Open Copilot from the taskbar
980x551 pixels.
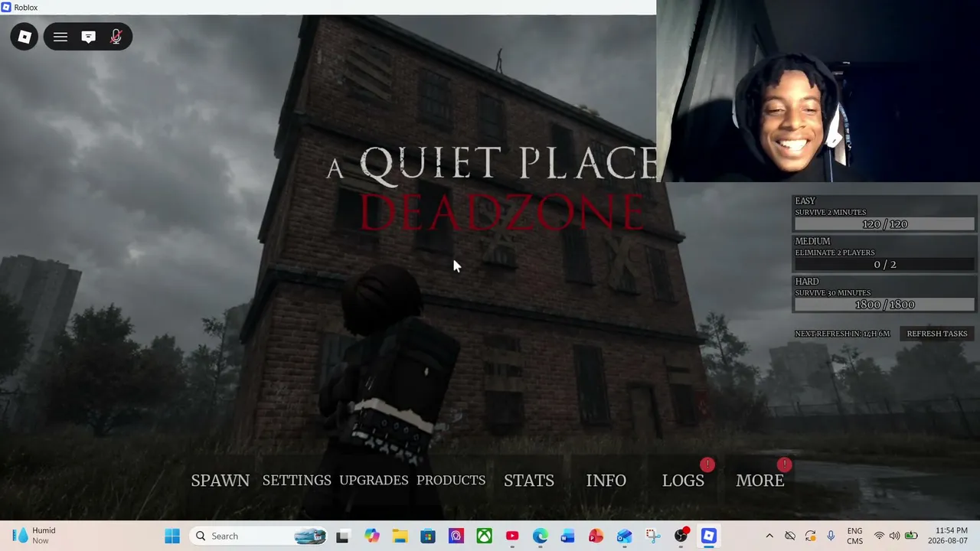coord(371,536)
